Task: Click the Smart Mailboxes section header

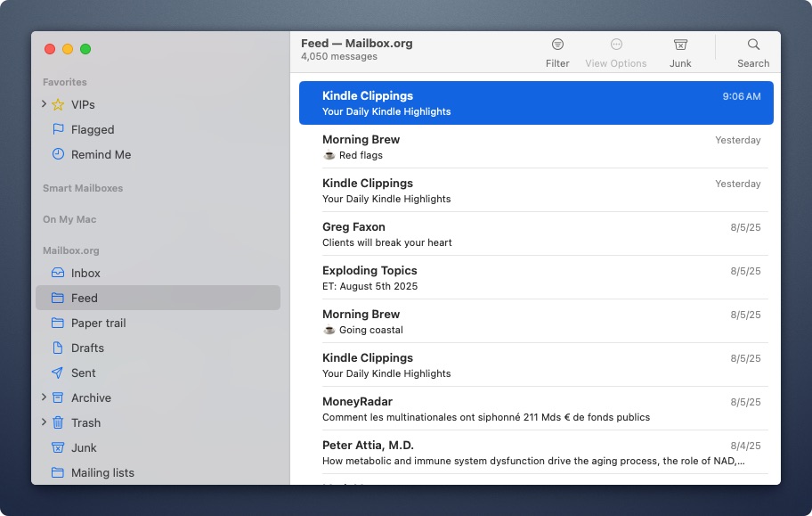Action: tap(83, 188)
